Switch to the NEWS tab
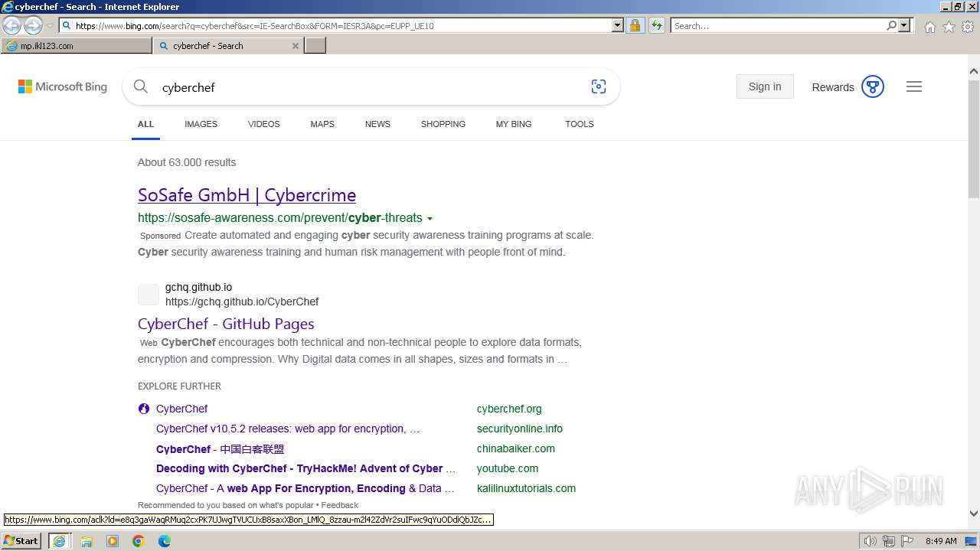Screen dimensions: 980x551 (x=377, y=124)
